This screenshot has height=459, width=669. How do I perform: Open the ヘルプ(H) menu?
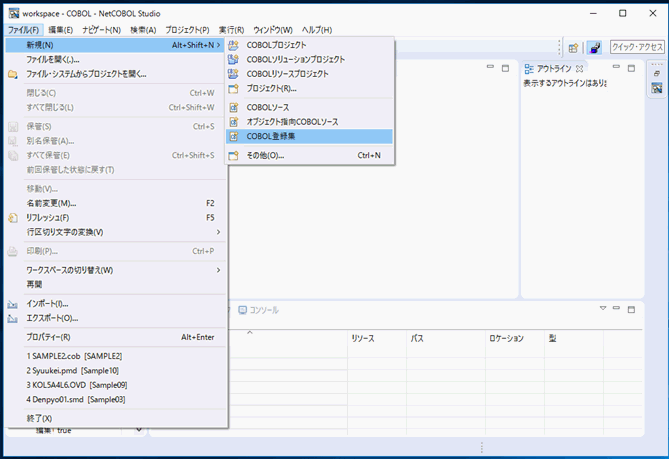[x=317, y=30]
